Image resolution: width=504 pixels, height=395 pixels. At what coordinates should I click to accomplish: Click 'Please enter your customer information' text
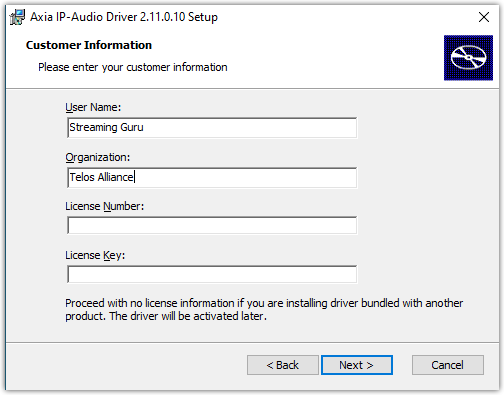(x=133, y=67)
